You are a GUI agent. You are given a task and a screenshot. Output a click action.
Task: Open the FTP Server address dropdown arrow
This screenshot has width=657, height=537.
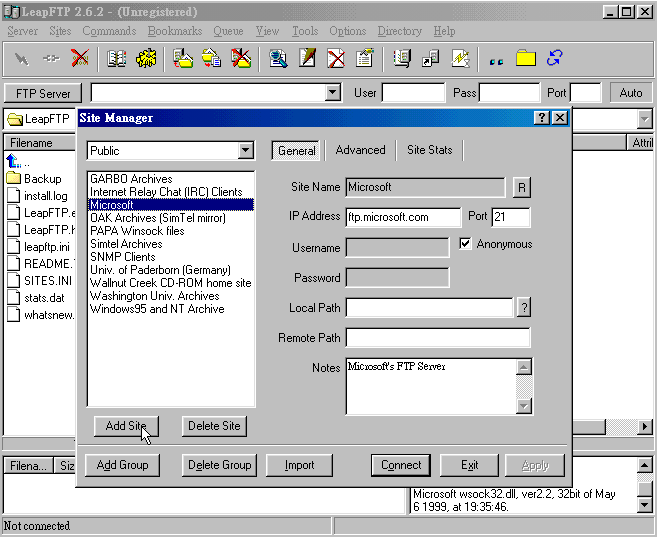333,92
